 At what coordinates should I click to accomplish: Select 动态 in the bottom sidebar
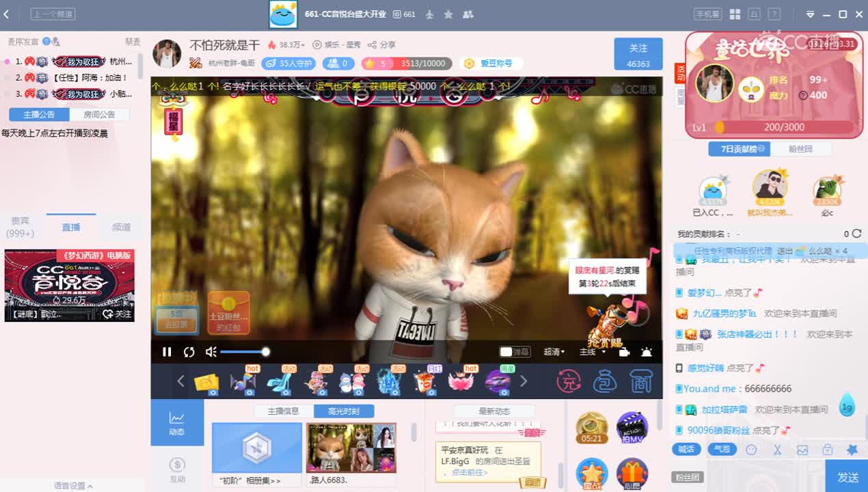pos(177,423)
